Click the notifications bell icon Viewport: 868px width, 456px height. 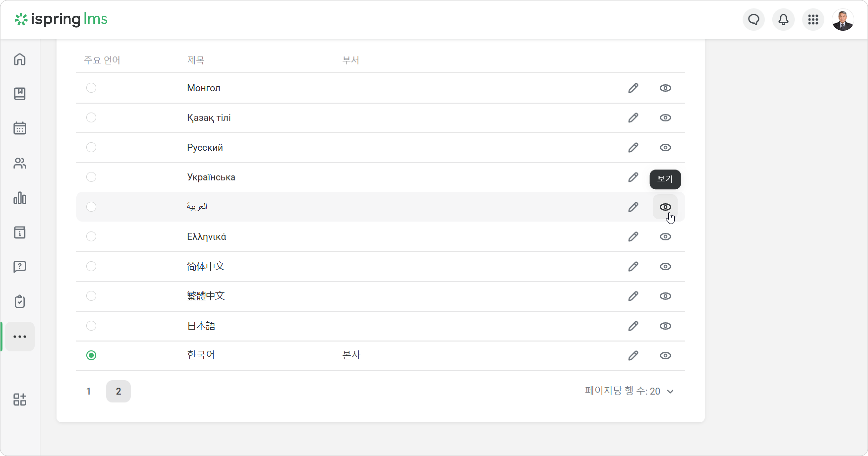pyautogui.click(x=783, y=20)
